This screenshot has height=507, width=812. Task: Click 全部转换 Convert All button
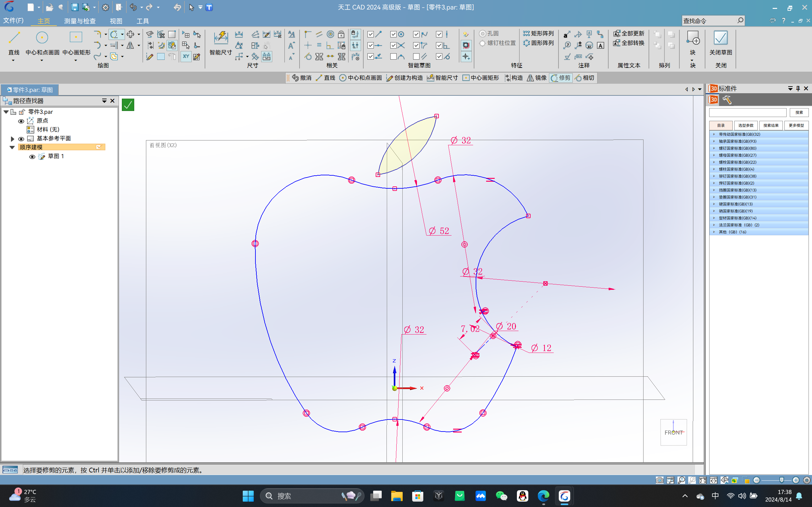tap(629, 43)
